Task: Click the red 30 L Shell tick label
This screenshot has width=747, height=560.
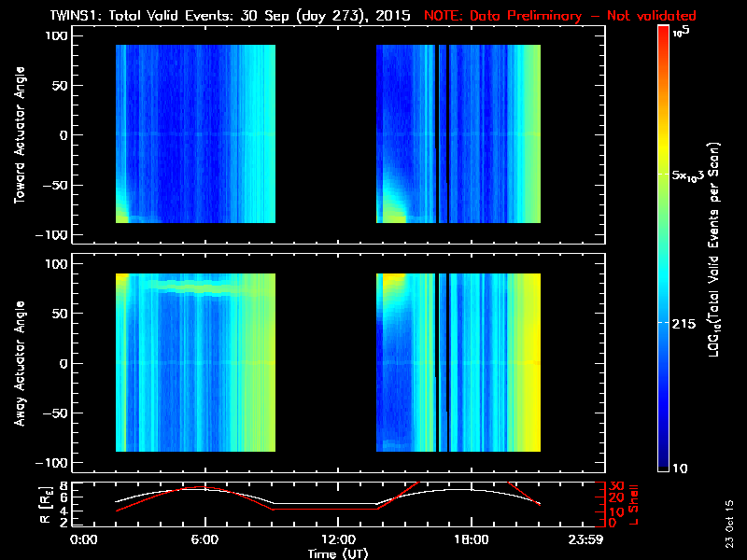Action: 616,486
